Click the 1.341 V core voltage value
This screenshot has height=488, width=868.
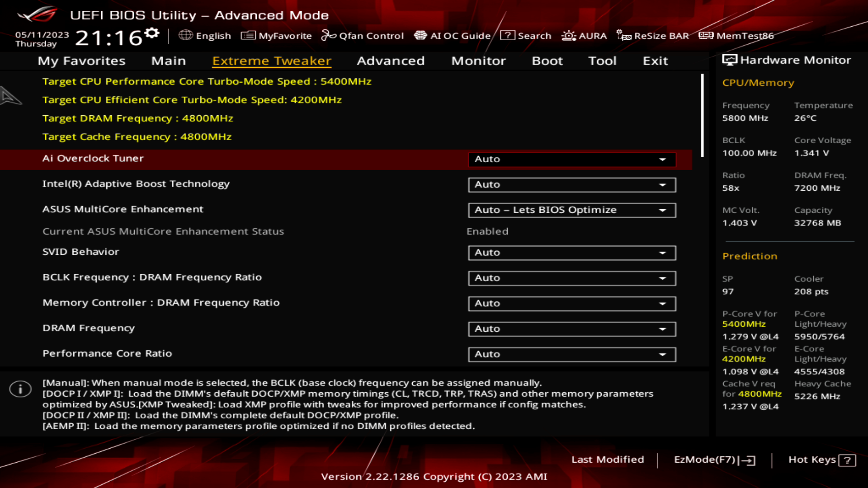click(811, 153)
